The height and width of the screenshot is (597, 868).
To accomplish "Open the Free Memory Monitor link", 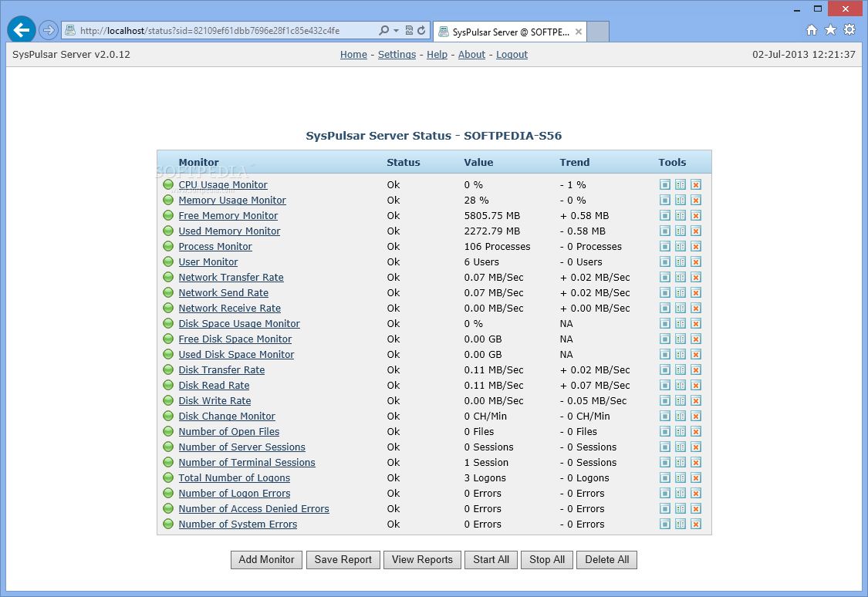I will (x=228, y=216).
